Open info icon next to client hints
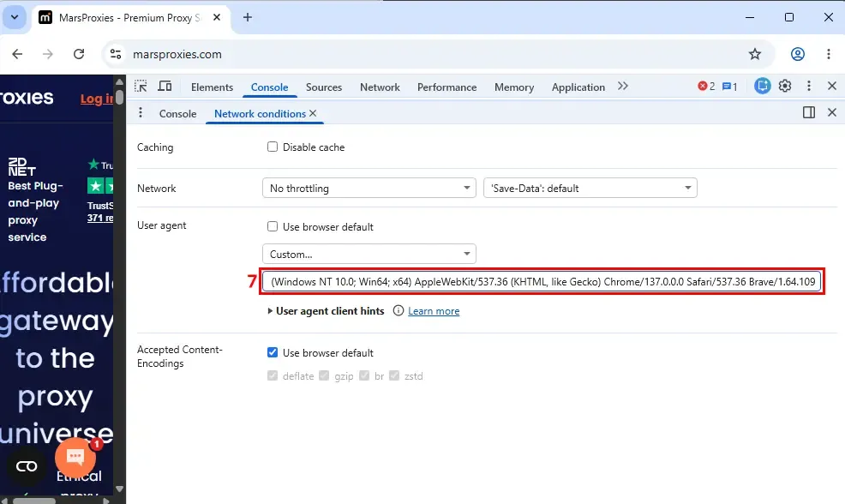 tap(399, 310)
